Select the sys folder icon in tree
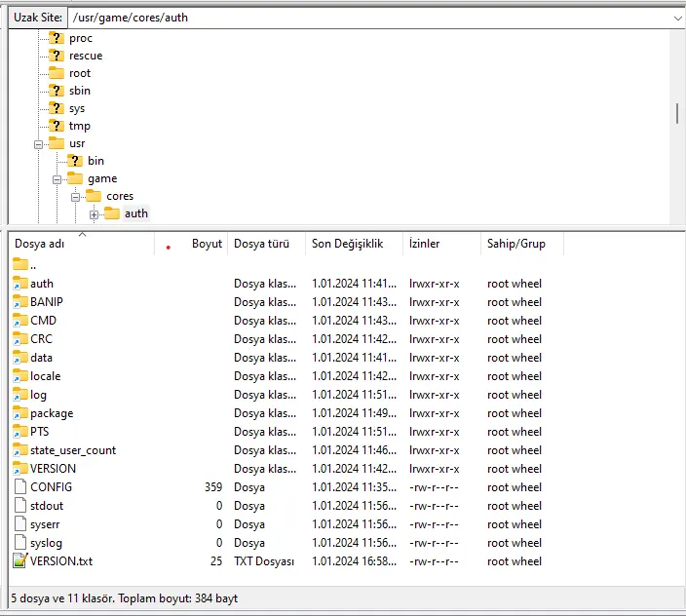The height and width of the screenshot is (616, 686). point(57,107)
